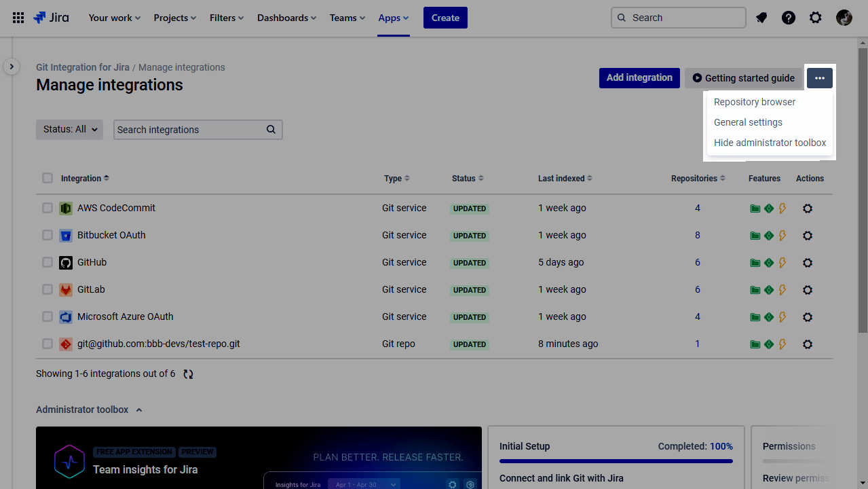The height and width of the screenshot is (489, 868).
Task: Click the Add integration button
Action: pyautogui.click(x=639, y=78)
